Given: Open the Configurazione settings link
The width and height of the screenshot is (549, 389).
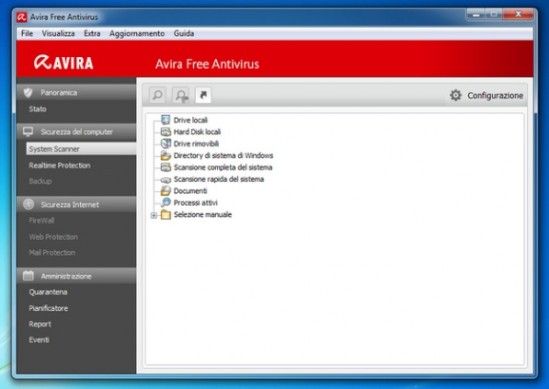Looking at the screenshot, I should tap(495, 96).
